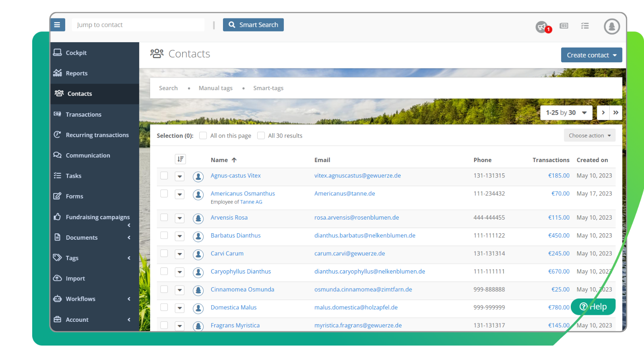Click the checklist icon in the top bar
This screenshot has width=644, height=362.
click(585, 25)
